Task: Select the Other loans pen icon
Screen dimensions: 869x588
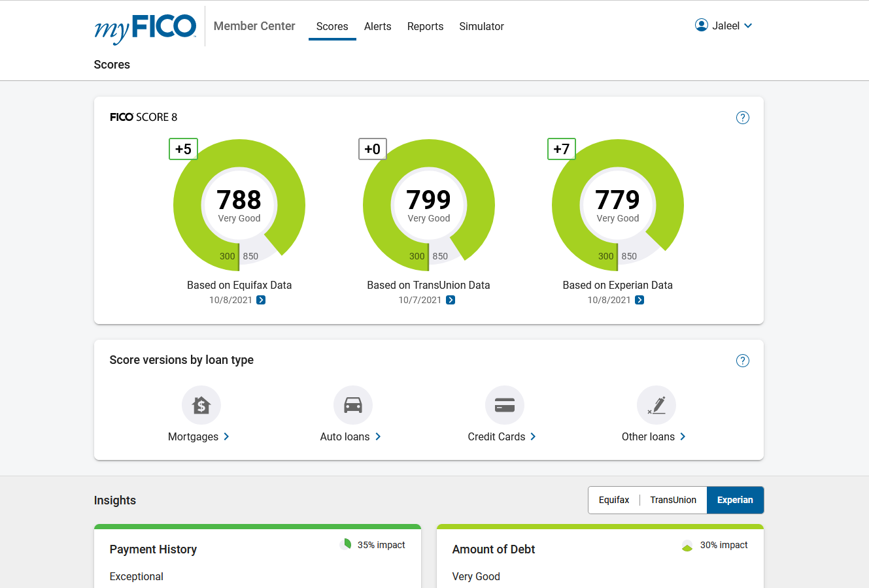Action: point(656,405)
